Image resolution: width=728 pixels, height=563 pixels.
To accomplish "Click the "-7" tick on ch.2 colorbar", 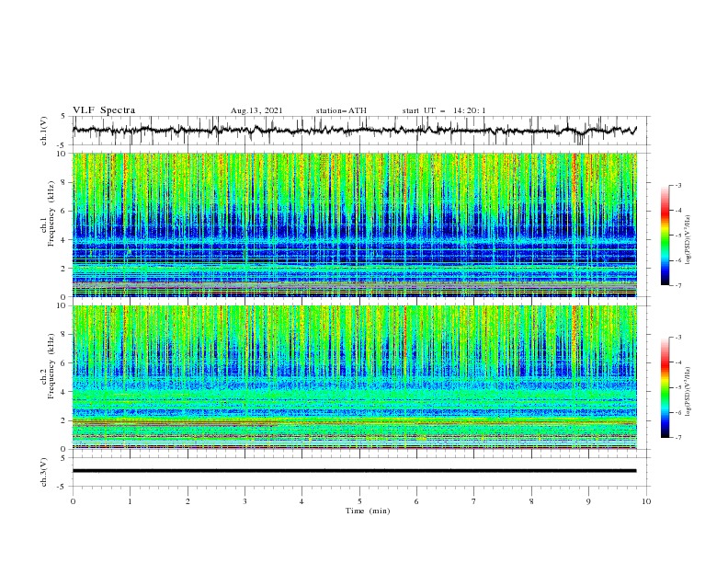I will (678, 438).
